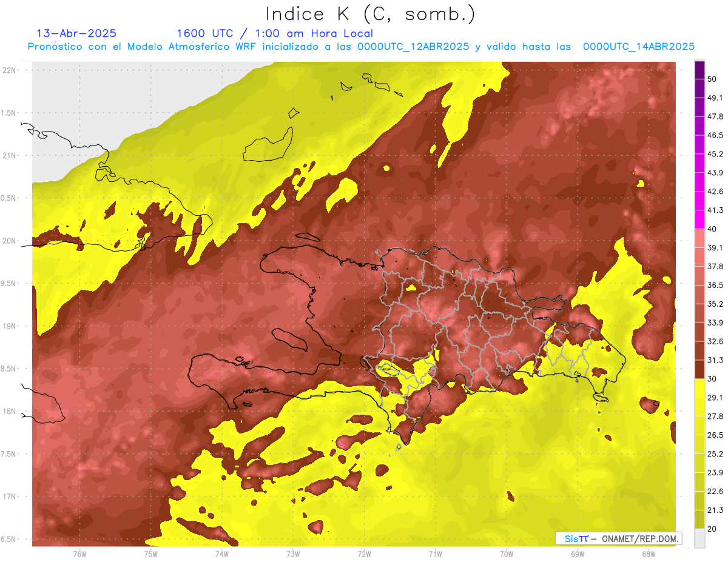Image resolution: width=728 pixels, height=562 pixels.
Task: Click the "ONAMET/REP.DOM." credit label
Action: click(x=640, y=538)
